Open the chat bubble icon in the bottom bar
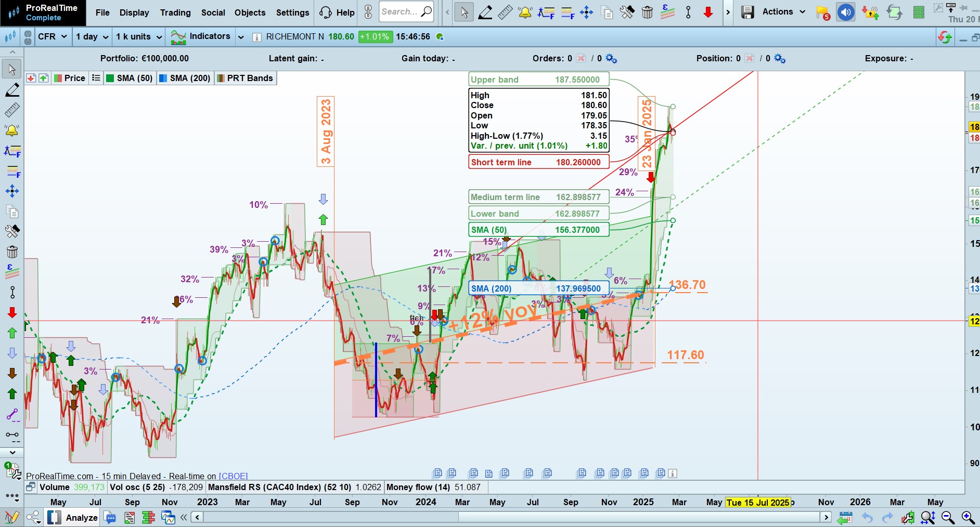Screen dimensions: 980x527 click(110, 518)
